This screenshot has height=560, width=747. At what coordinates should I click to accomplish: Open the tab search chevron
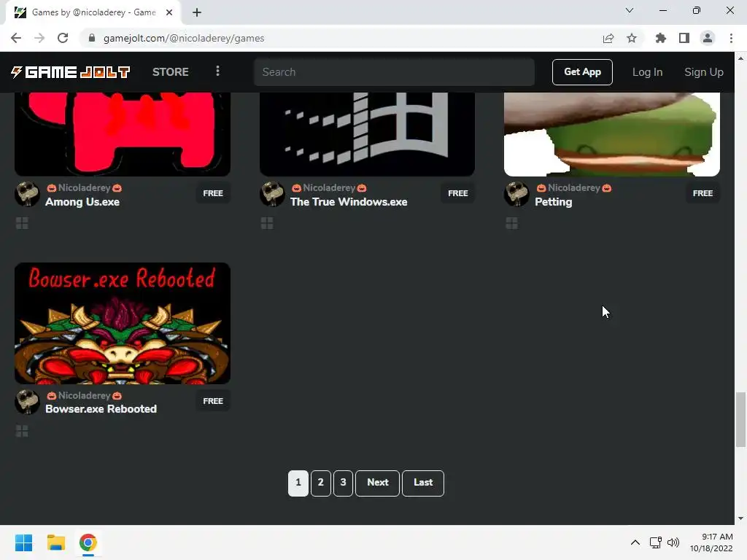(x=630, y=10)
